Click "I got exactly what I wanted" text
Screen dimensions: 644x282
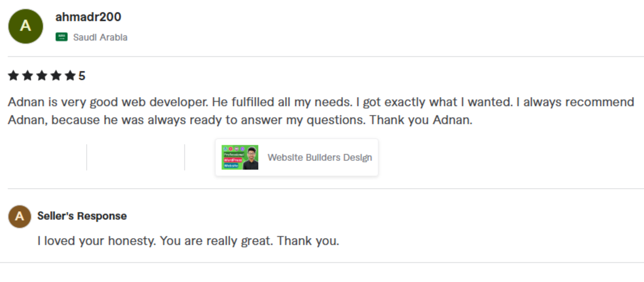tap(435, 102)
